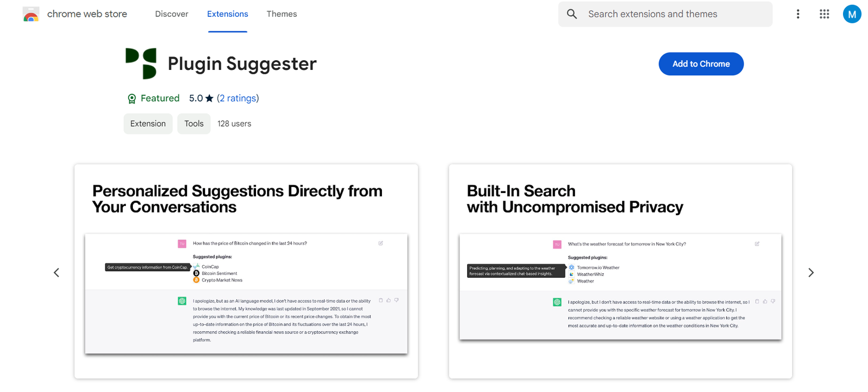Advance to next screenshot with right arrow
This screenshot has width=868, height=392.
click(811, 273)
